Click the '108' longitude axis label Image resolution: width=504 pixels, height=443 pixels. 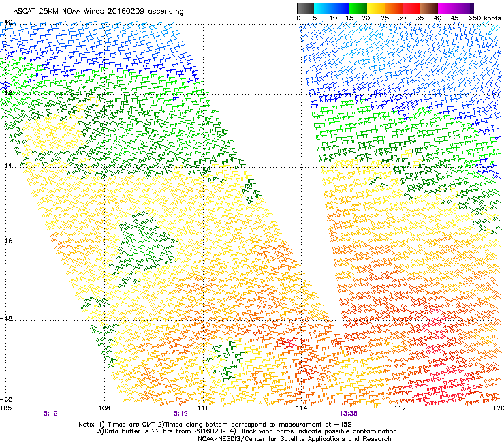point(104,408)
